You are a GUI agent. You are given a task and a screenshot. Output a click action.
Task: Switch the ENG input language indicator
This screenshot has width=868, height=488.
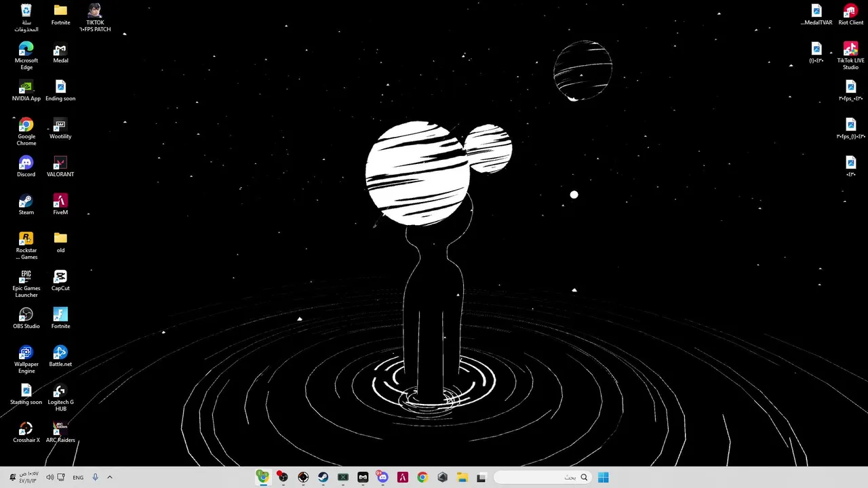point(78,477)
